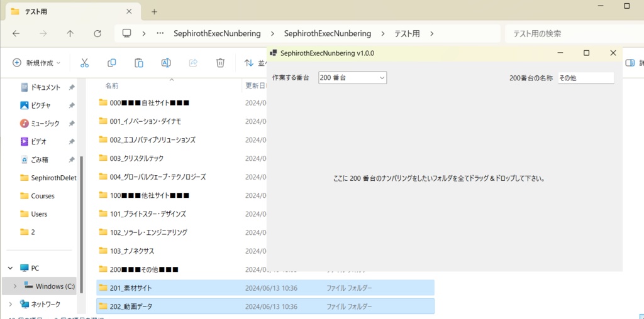Maximize the SephirothExecNunbering window
Viewport: 644px width, 319px height.
(587, 53)
